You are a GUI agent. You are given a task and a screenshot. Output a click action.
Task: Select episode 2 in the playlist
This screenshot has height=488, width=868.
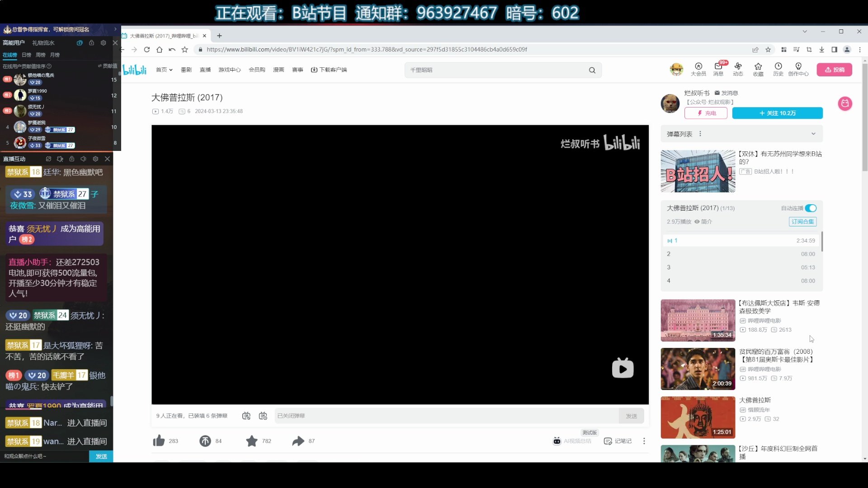741,254
